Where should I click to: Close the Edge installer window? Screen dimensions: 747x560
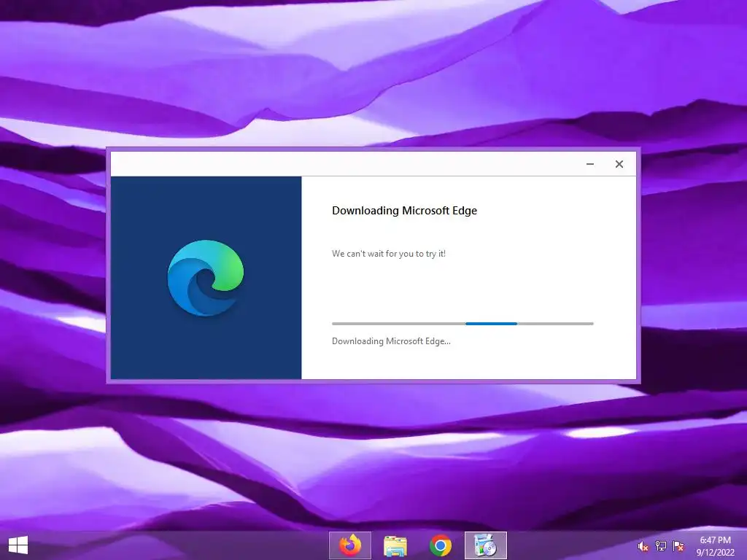[x=619, y=164]
